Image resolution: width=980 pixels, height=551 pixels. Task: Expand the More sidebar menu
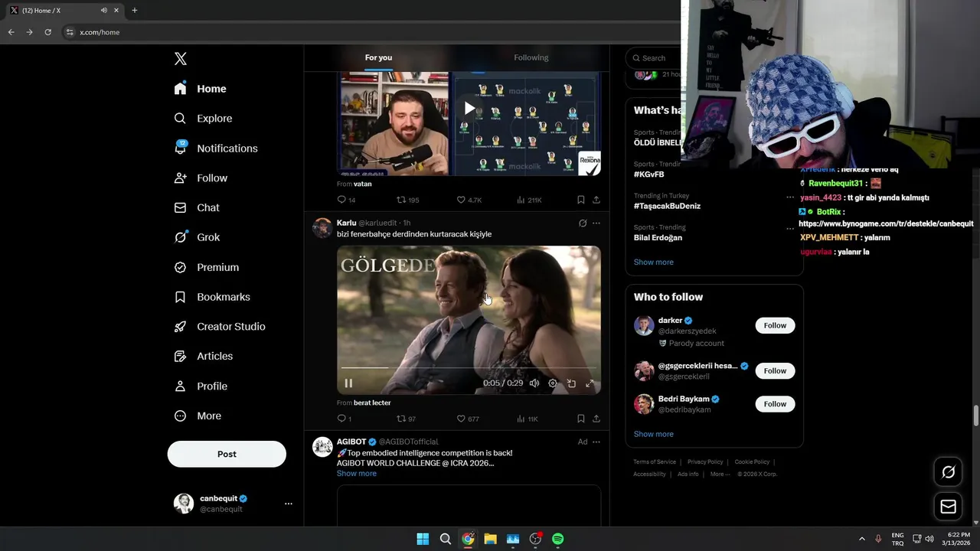tap(198, 416)
